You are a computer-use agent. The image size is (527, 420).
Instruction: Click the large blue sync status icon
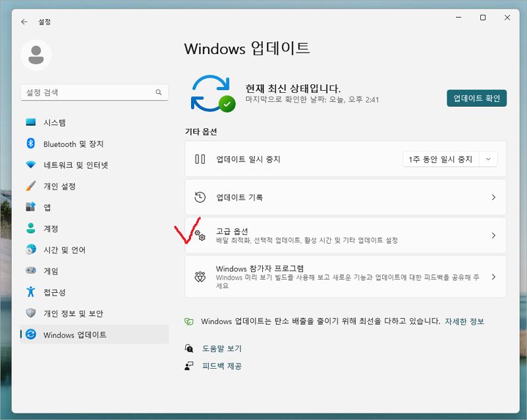coord(212,92)
